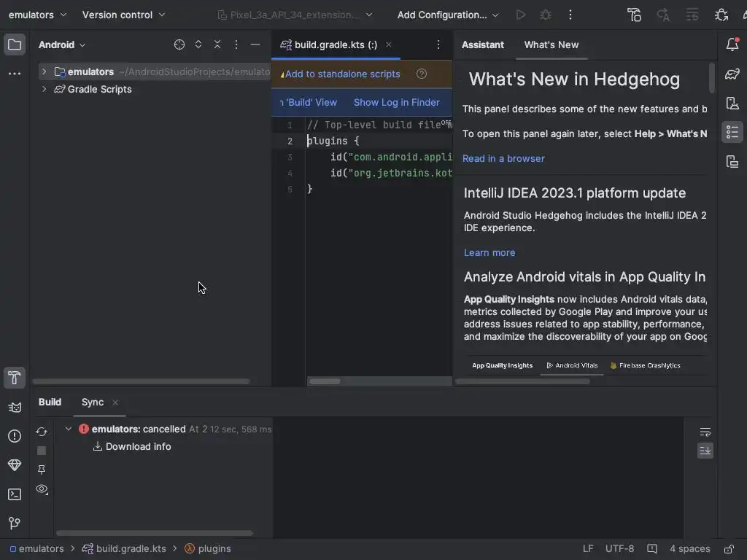Click Add to standalone scripts link
The height and width of the screenshot is (560, 747).
(x=343, y=74)
